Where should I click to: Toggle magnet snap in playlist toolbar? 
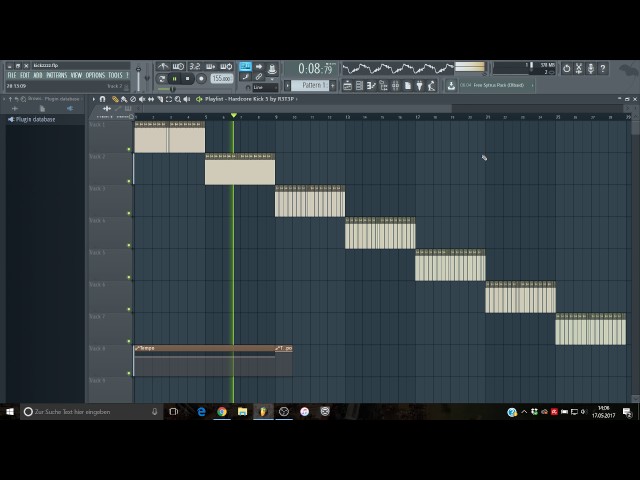coord(102,99)
